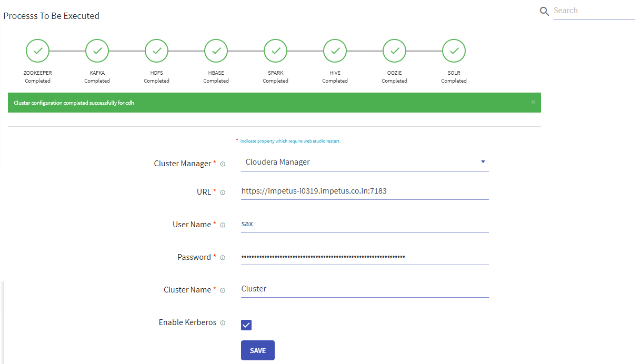Click the HBASE Completed step label
Image resolution: width=641 pixels, height=364 pixels.
(216, 77)
